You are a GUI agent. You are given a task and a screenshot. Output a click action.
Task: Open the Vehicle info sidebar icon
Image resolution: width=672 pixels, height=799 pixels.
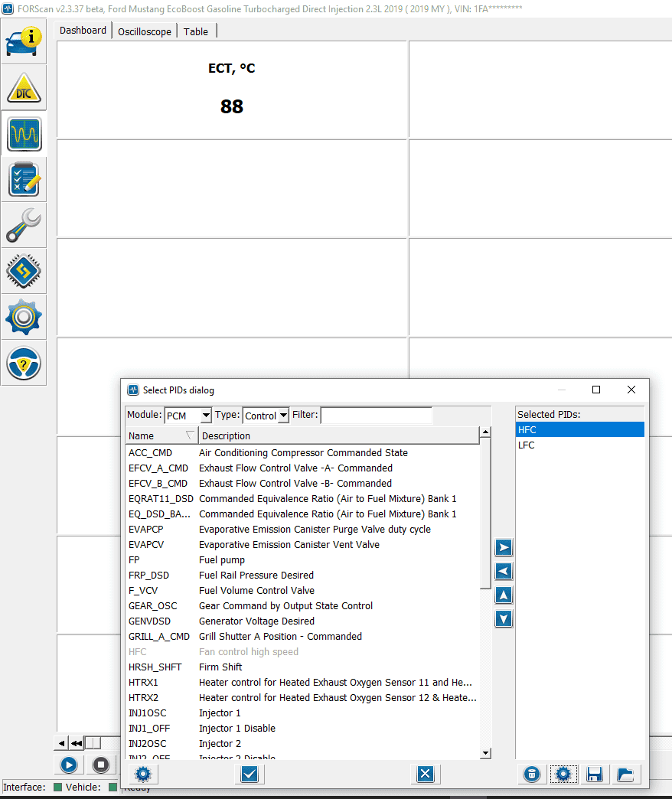point(24,42)
